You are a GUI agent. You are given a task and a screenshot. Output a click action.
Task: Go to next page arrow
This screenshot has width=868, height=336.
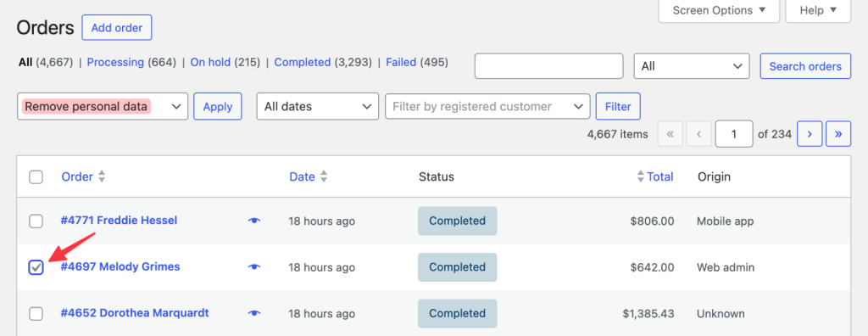(x=810, y=133)
